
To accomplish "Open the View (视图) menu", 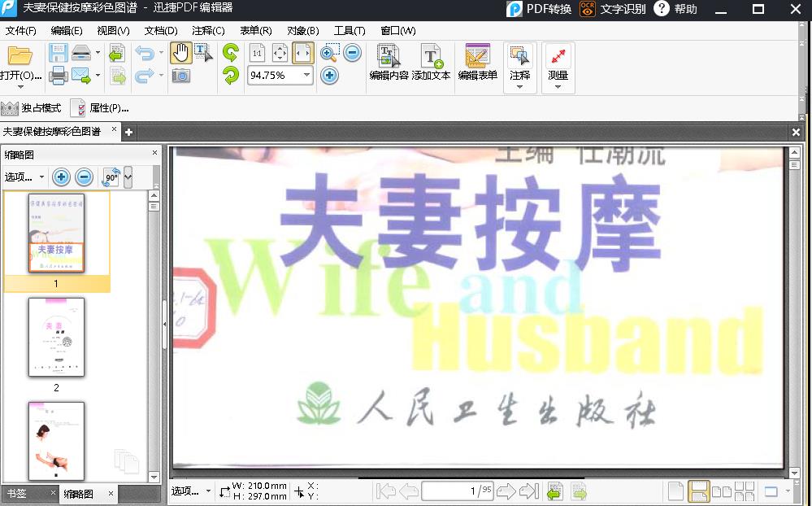I will (114, 31).
